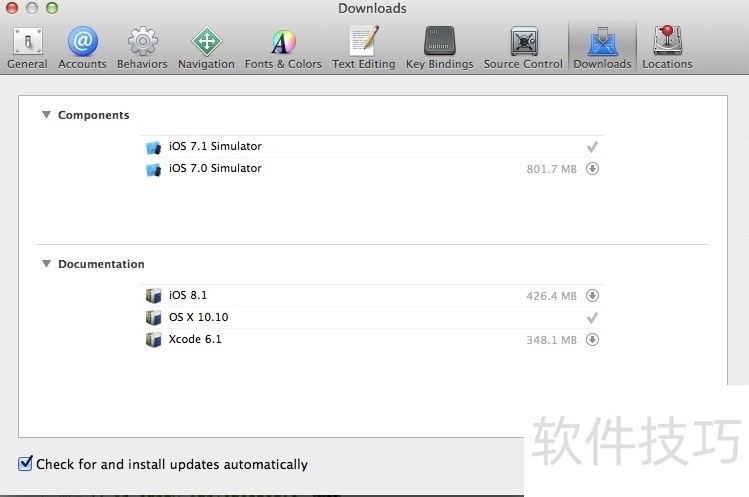Open the Behaviors gear icon
This screenshot has width=749, height=497.
142,41
